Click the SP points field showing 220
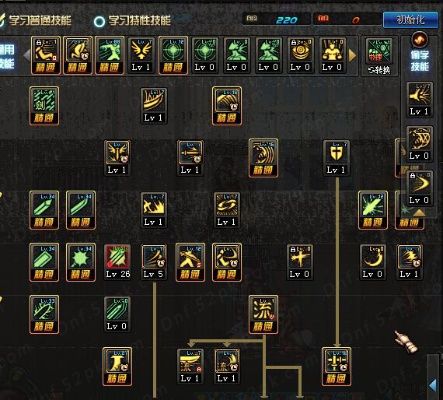Image resolution: width=443 pixels, height=400 pixels. 277,20
